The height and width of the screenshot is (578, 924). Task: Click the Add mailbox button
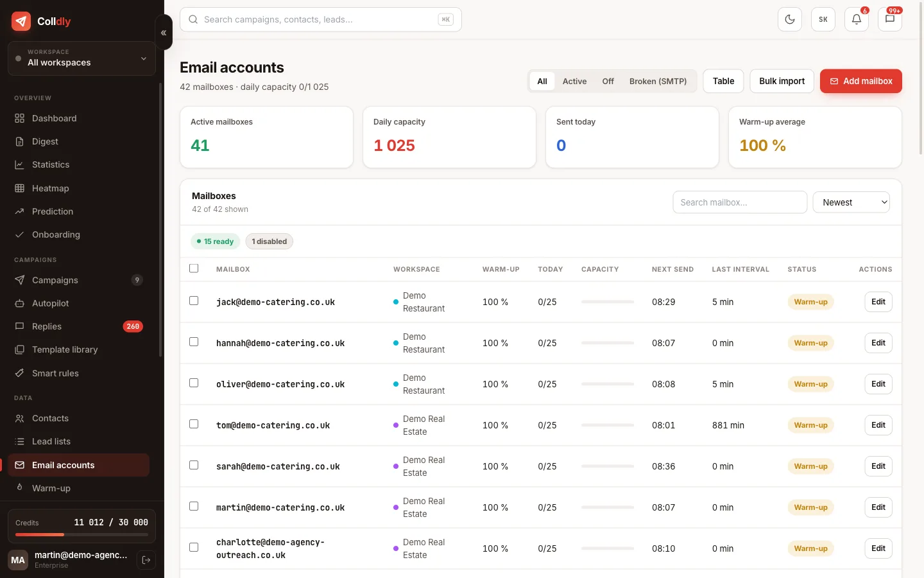861,81
